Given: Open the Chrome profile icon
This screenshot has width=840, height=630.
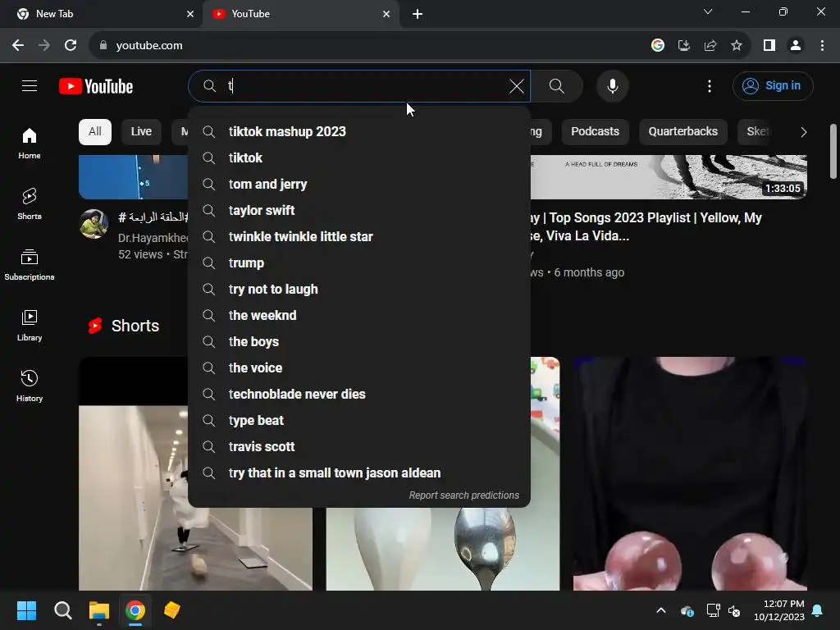Looking at the screenshot, I should tap(796, 46).
